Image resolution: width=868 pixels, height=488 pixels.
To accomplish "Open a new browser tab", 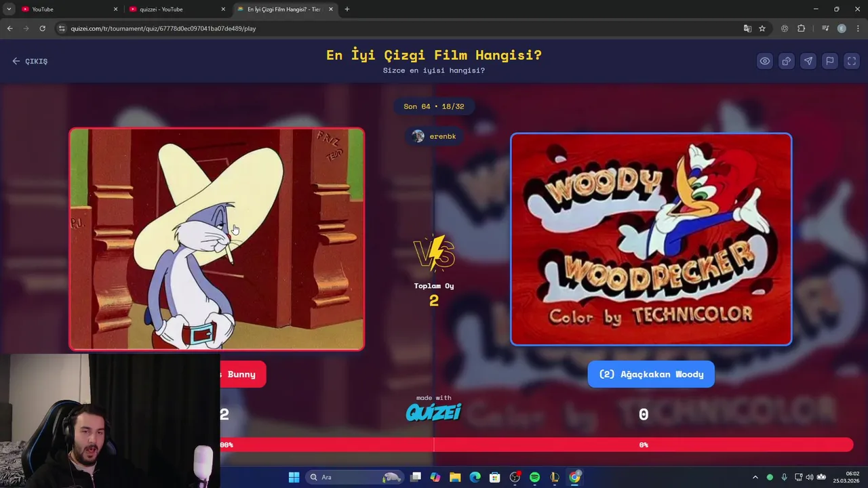I will (347, 9).
